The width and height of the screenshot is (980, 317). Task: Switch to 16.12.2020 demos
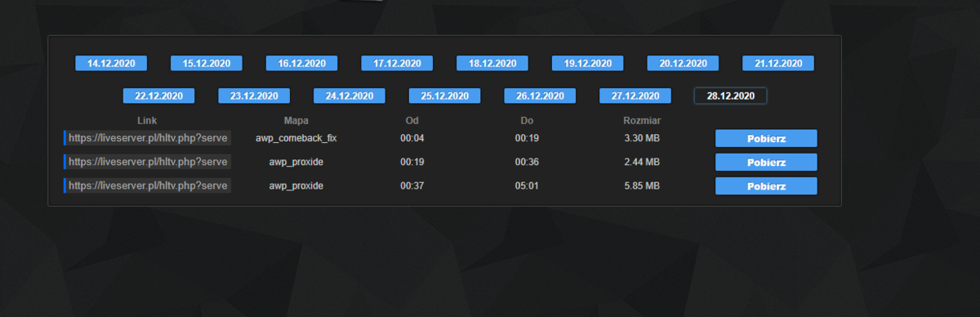click(302, 63)
